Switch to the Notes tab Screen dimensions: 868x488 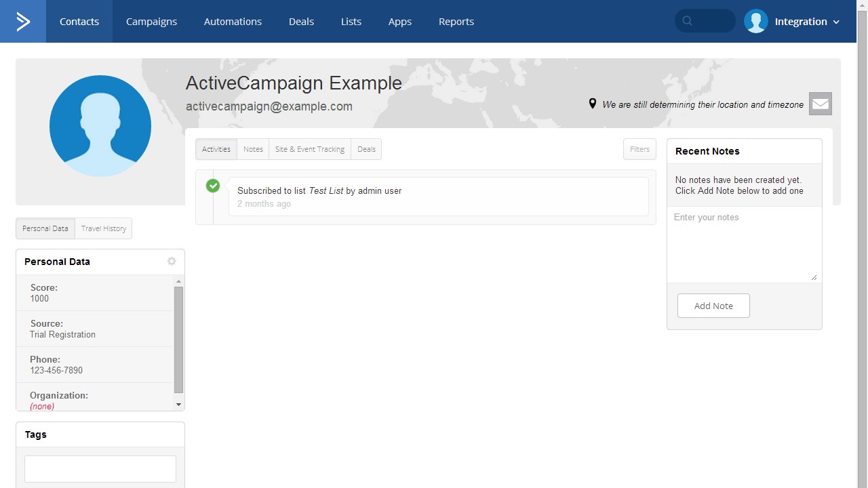click(x=253, y=149)
